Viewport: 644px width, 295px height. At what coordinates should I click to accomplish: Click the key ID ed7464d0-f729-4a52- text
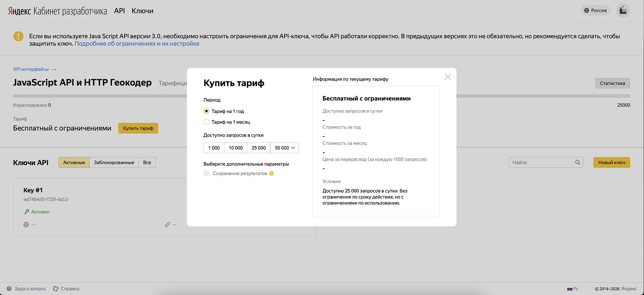tap(46, 199)
